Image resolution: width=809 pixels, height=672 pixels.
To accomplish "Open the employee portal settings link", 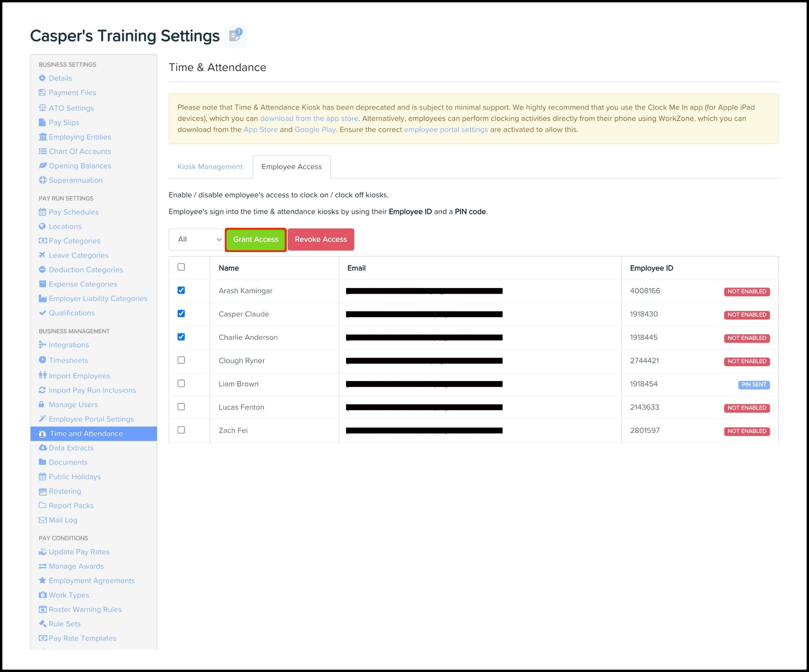I will coord(446,129).
